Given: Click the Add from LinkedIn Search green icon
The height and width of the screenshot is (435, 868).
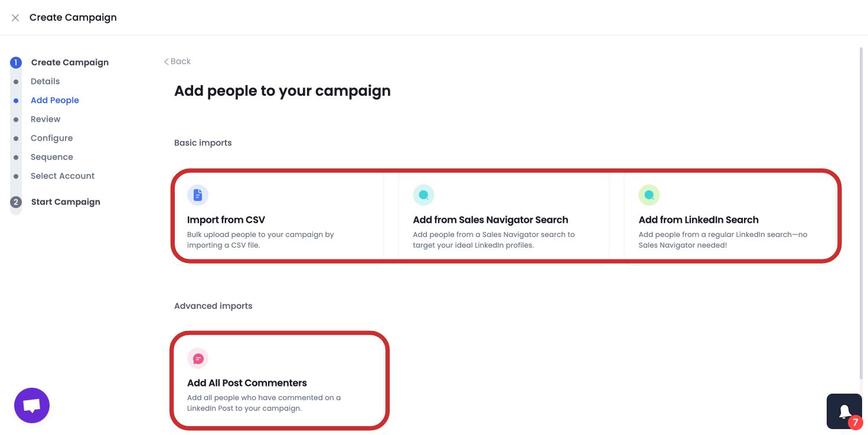Looking at the screenshot, I should [x=649, y=195].
